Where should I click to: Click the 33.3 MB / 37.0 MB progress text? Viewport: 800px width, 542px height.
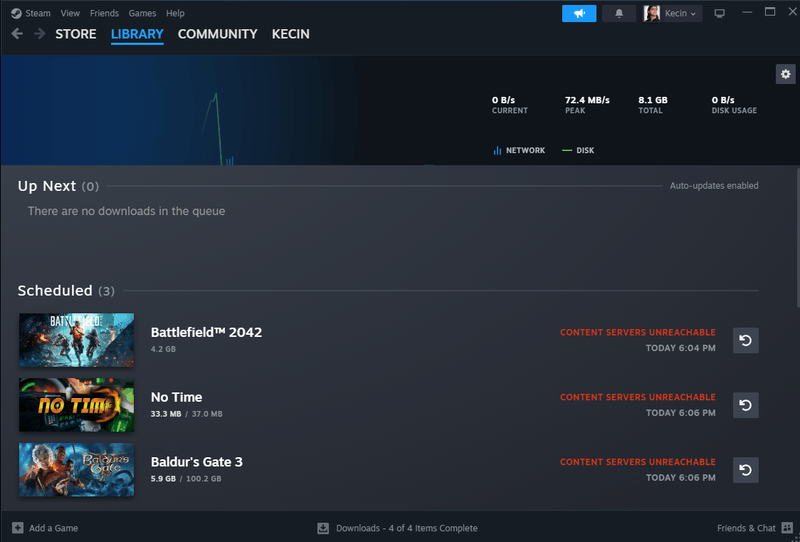[x=186, y=414]
